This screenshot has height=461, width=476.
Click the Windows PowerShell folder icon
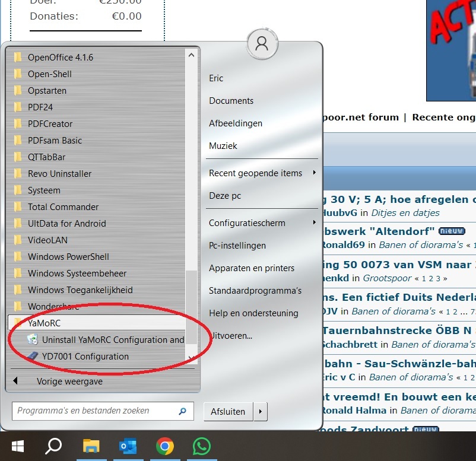[18, 257]
